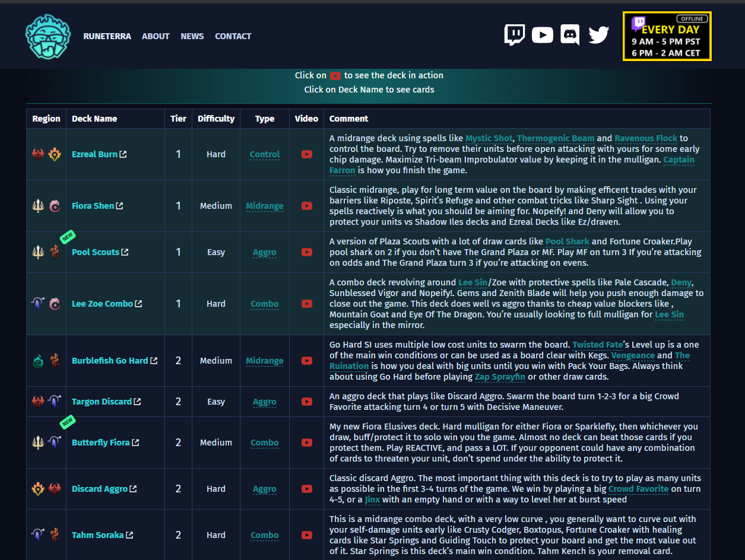Click the external link icon beside Fiora Shen
745x560 pixels.
click(119, 206)
